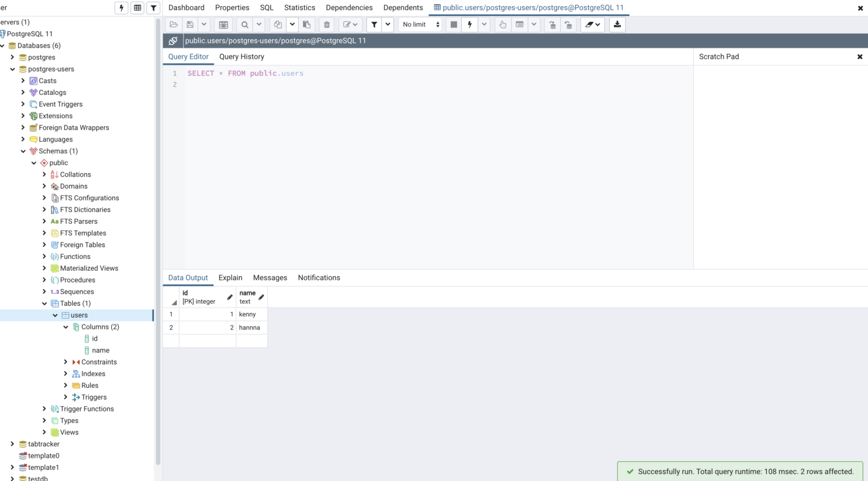868x481 pixels.
Task: Switch to the Query History tab
Action: click(241, 57)
